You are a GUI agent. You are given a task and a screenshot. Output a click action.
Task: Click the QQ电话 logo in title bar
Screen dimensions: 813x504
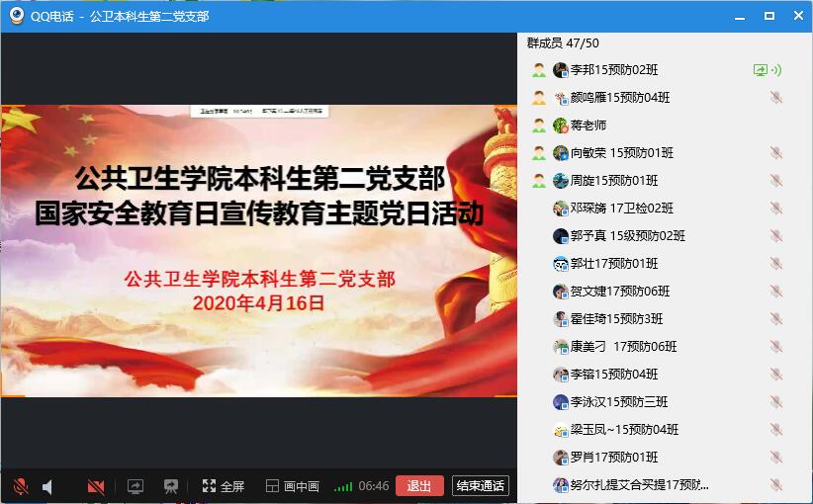click(x=17, y=16)
